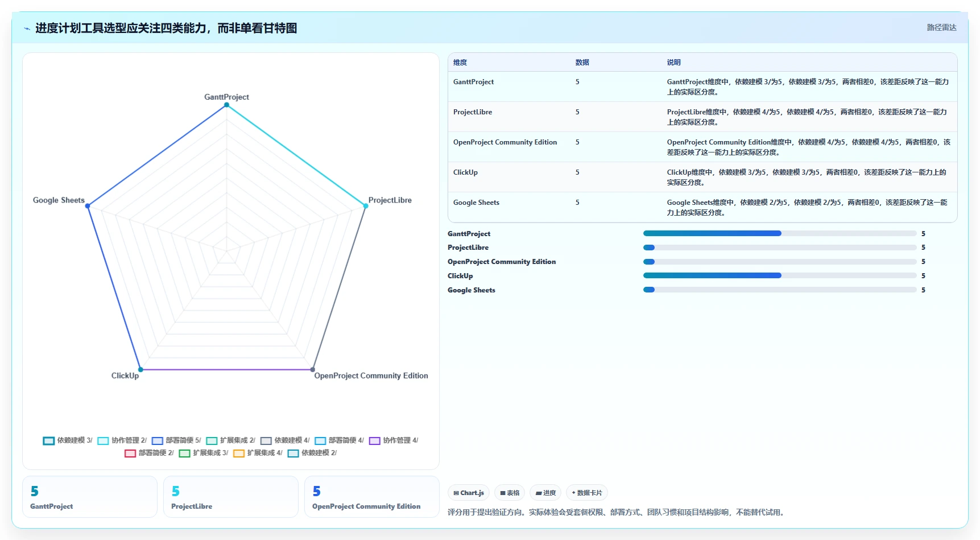Click the ClickUp axis label on radar
Image resolution: width=980 pixels, height=540 pixels.
125,376
